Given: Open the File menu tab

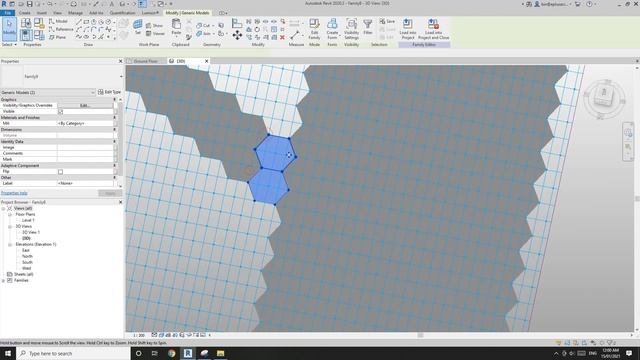Looking at the screenshot, I should 7,13.
